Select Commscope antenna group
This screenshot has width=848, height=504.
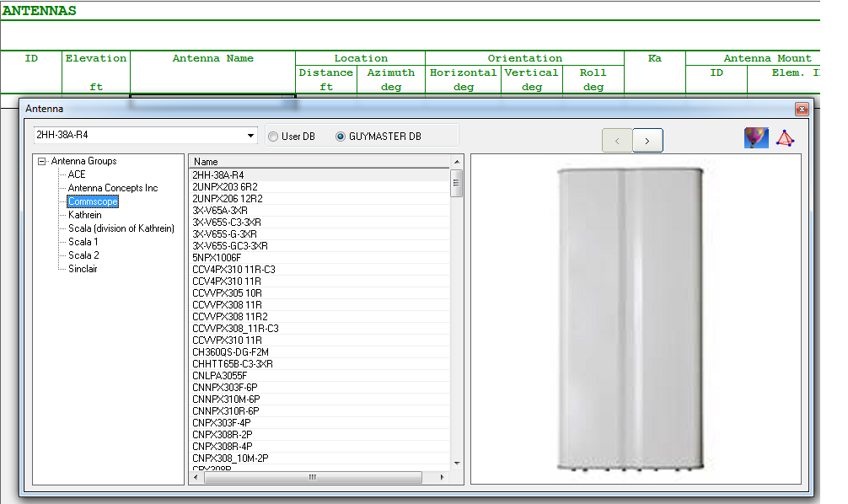[93, 201]
